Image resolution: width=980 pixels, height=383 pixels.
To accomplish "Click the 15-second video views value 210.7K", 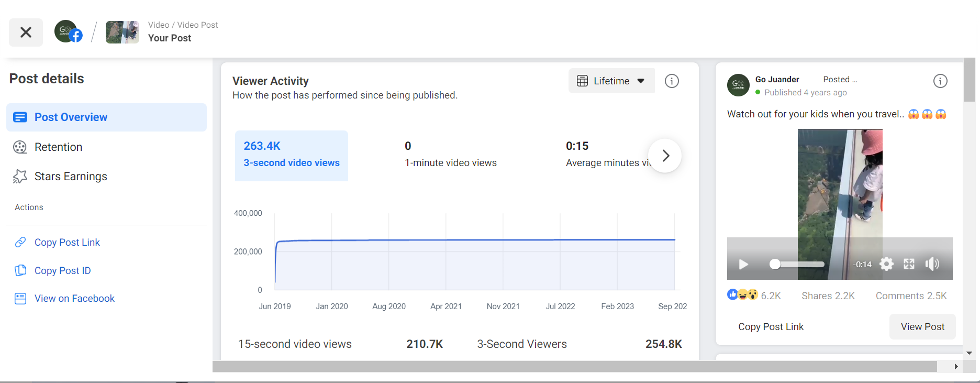I will [425, 344].
